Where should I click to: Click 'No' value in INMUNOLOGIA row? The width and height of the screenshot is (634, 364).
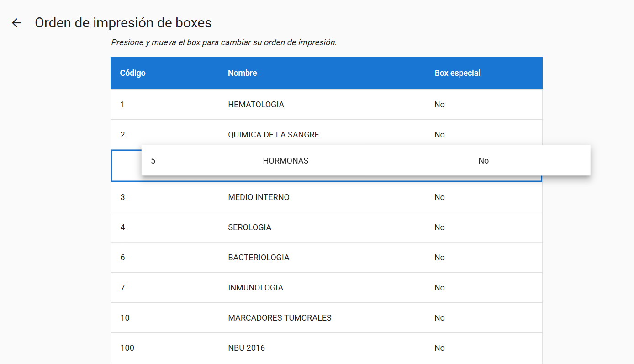pyautogui.click(x=439, y=288)
